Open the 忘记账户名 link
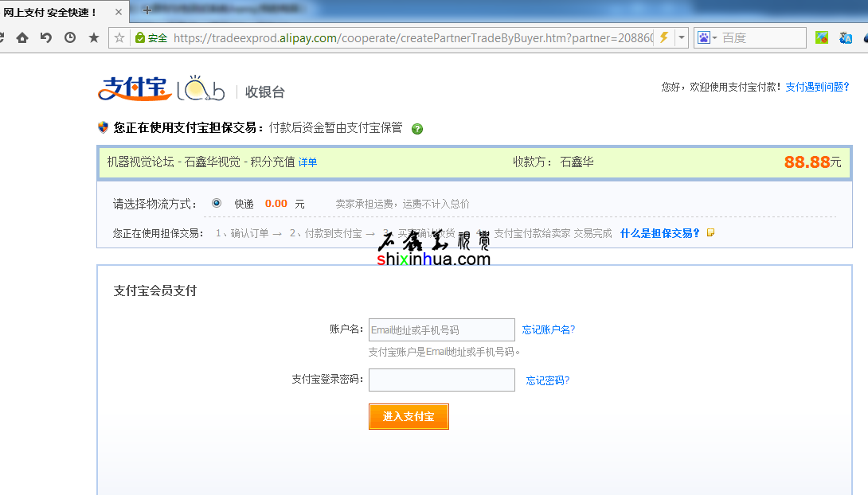 [548, 329]
